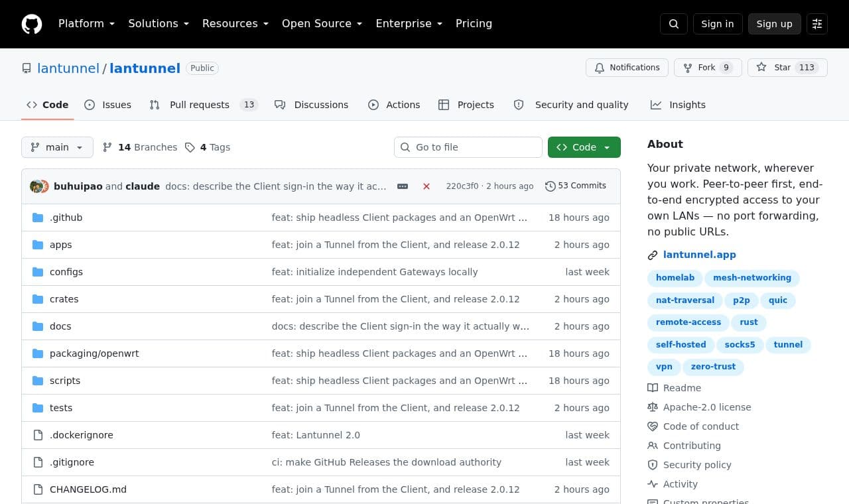Image resolution: width=849 pixels, height=504 pixels.
Task: Open the Insights tab
Action: pos(678,105)
